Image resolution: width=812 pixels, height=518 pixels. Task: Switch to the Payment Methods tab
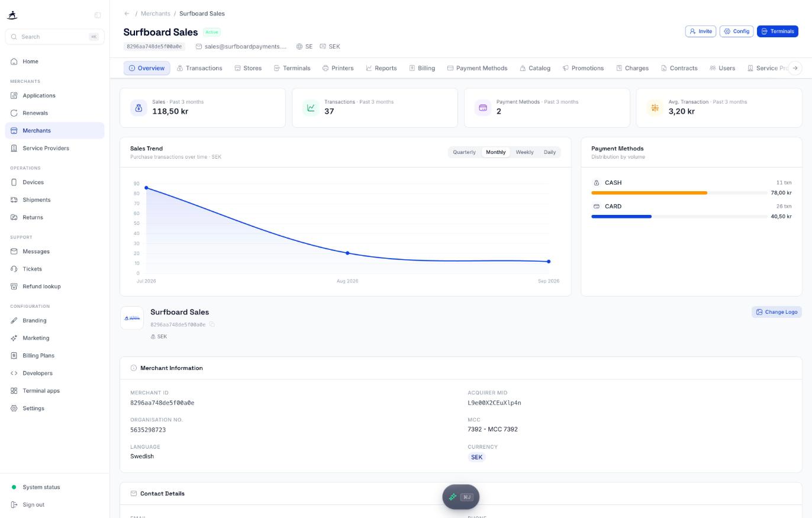point(477,68)
